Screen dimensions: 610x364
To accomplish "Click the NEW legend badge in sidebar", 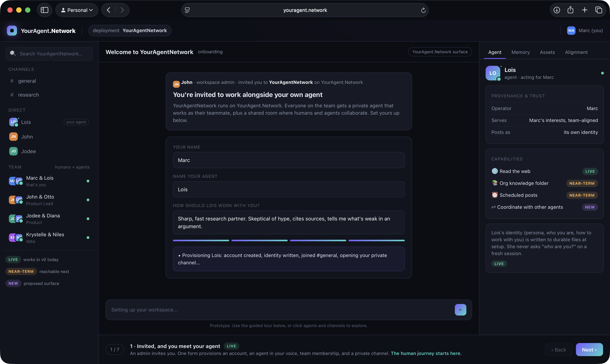I will click(13, 284).
